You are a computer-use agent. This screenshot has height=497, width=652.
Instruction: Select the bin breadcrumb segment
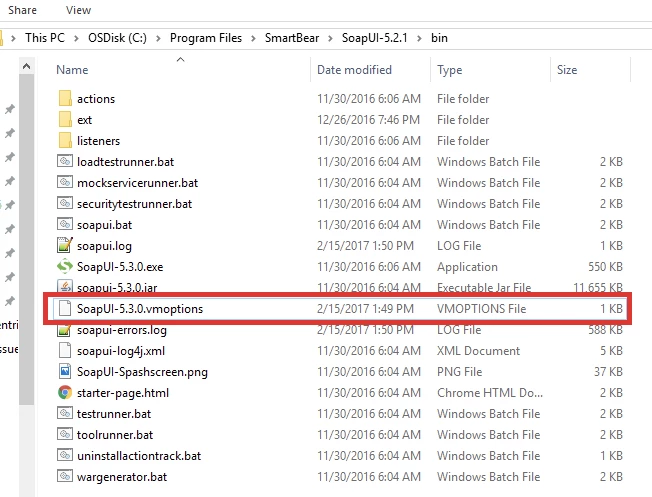(439, 38)
